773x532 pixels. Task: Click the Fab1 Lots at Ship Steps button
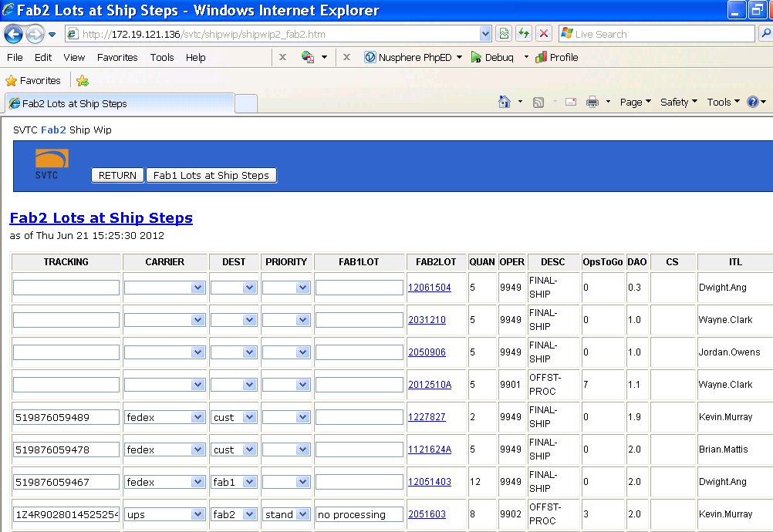tap(211, 175)
